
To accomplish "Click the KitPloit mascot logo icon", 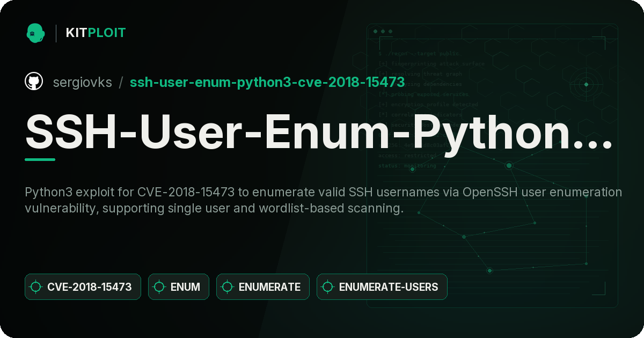I will point(35,33).
